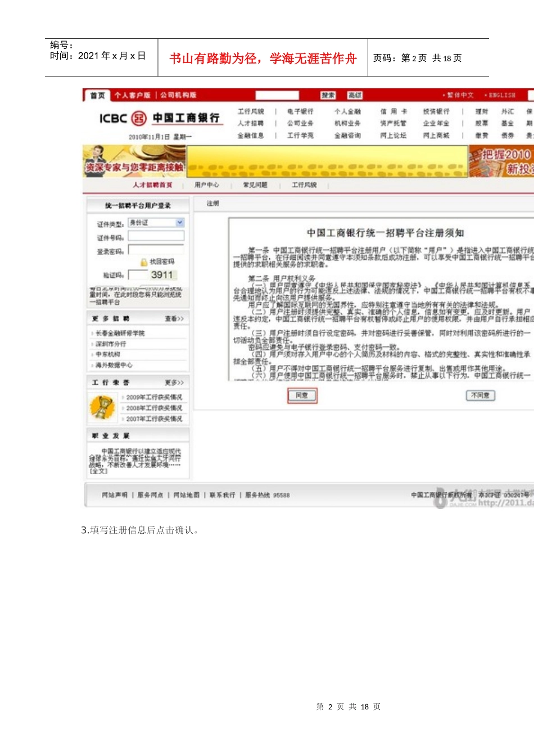
Task: Open the 深圳市分行 link
Action: pyautogui.click(x=111, y=344)
